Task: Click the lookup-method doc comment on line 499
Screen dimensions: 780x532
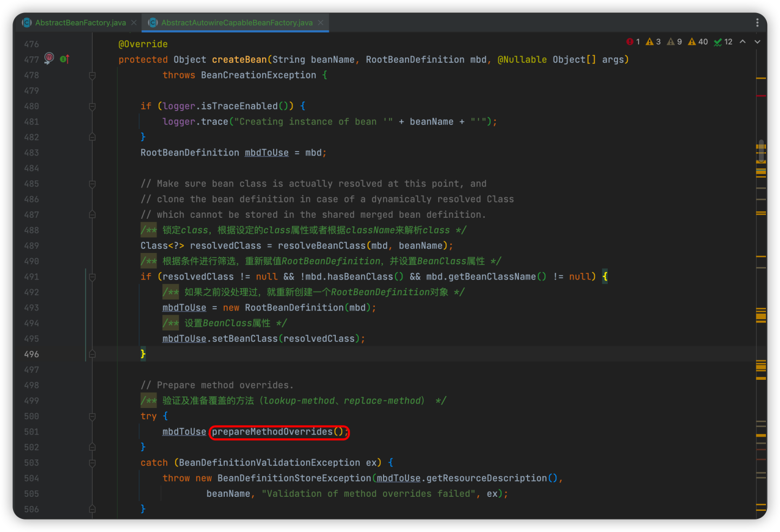Action: [x=294, y=401]
